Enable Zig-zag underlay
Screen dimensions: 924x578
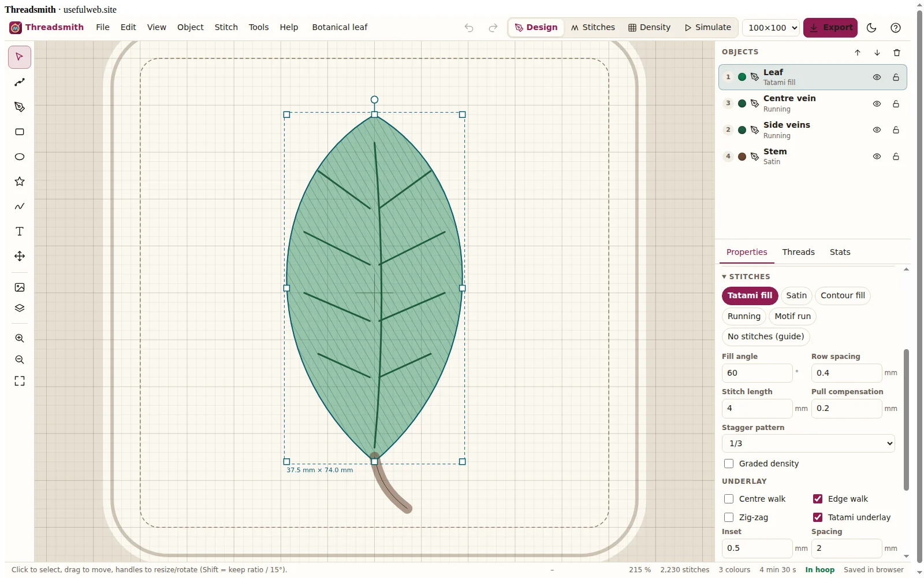[729, 517]
